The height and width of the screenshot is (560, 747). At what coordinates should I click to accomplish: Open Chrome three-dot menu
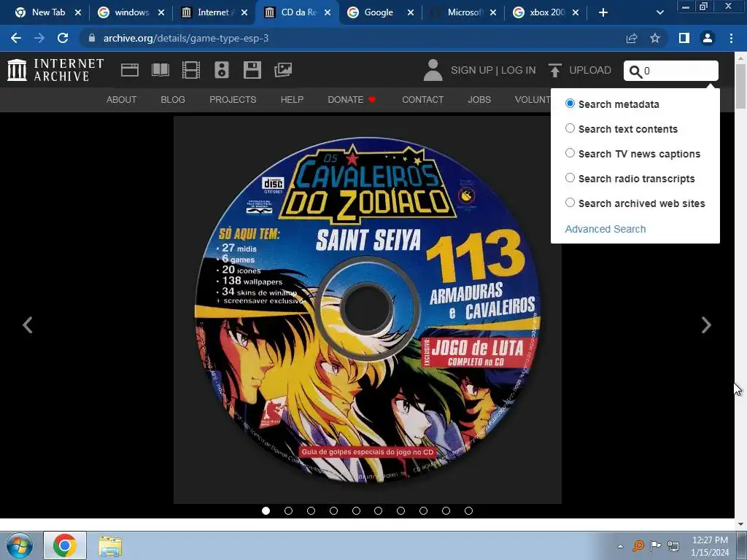731,38
